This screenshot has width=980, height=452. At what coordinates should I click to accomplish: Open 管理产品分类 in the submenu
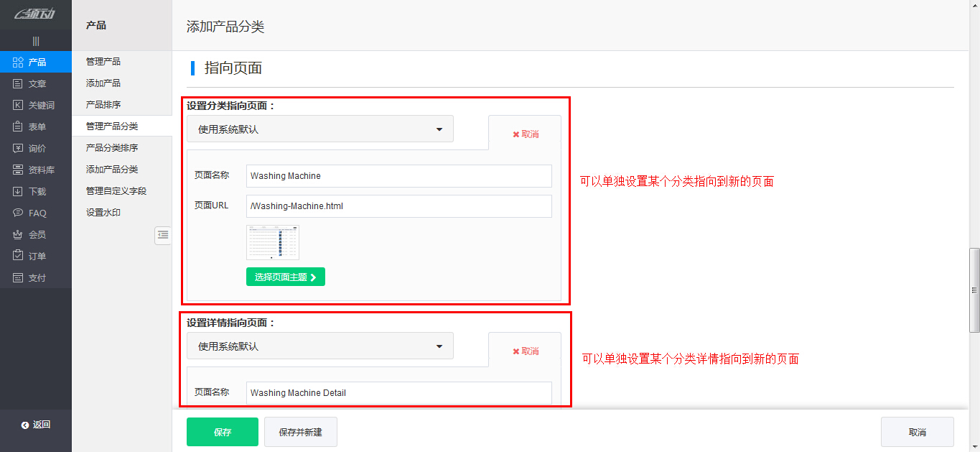pyautogui.click(x=112, y=126)
